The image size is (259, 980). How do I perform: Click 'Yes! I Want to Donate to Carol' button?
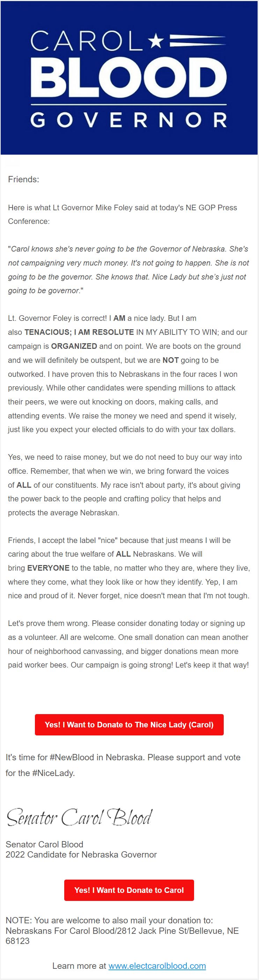point(129,890)
